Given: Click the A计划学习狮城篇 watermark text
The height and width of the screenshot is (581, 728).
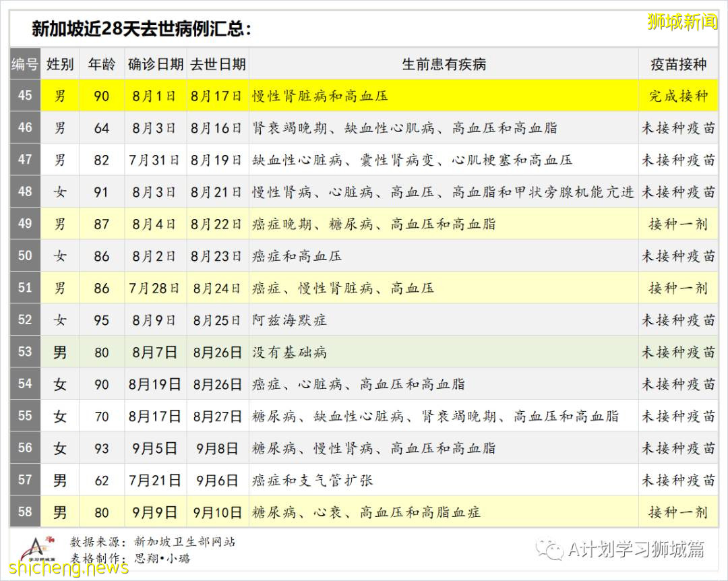Looking at the screenshot, I should (636, 549).
